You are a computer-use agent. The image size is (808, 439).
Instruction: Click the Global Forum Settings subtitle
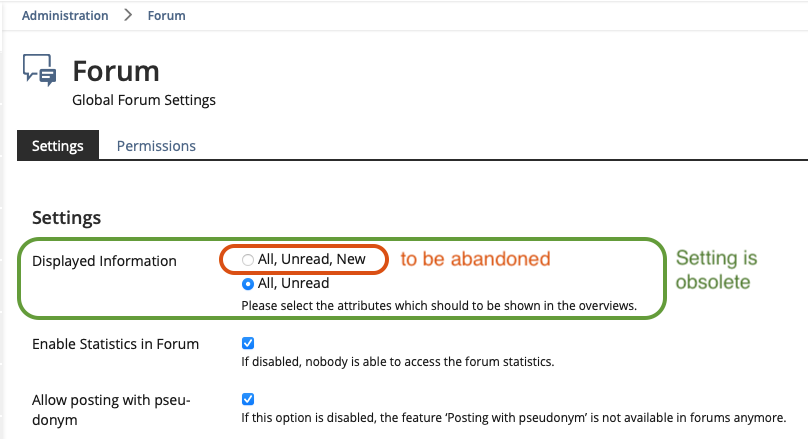click(x=144, y=100)
